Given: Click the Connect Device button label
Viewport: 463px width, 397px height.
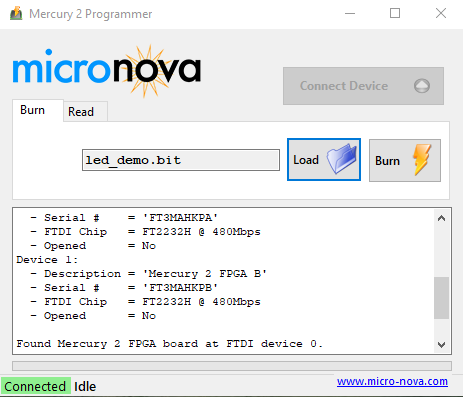Looking at the screenshot, I should tap(344, 86).
